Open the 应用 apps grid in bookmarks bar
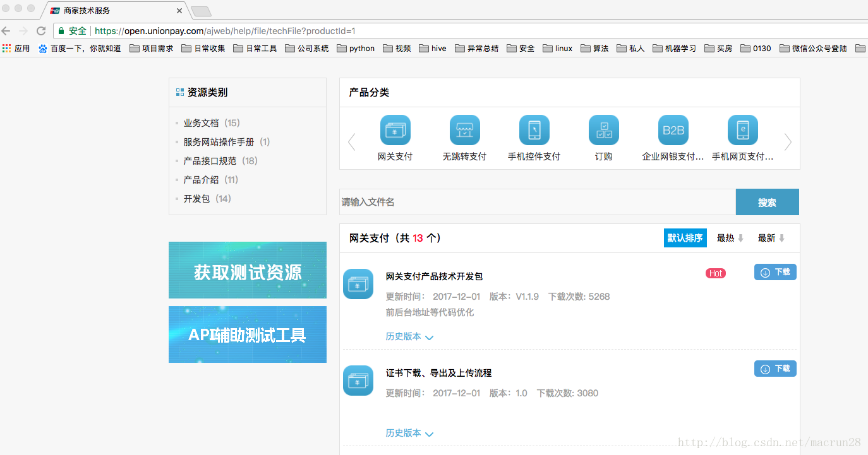 click(16, 48)
